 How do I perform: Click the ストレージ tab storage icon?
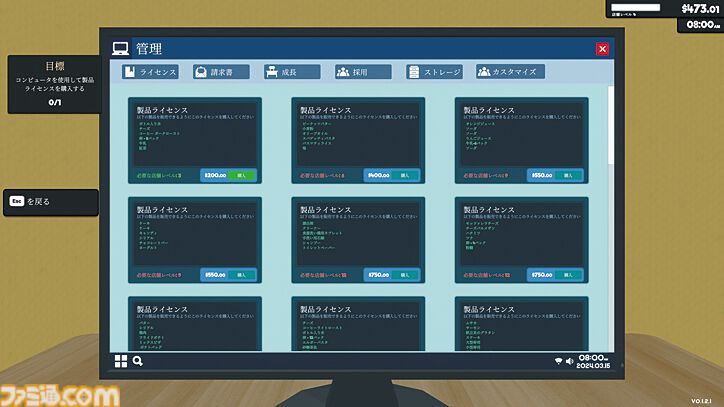point(415,72)
